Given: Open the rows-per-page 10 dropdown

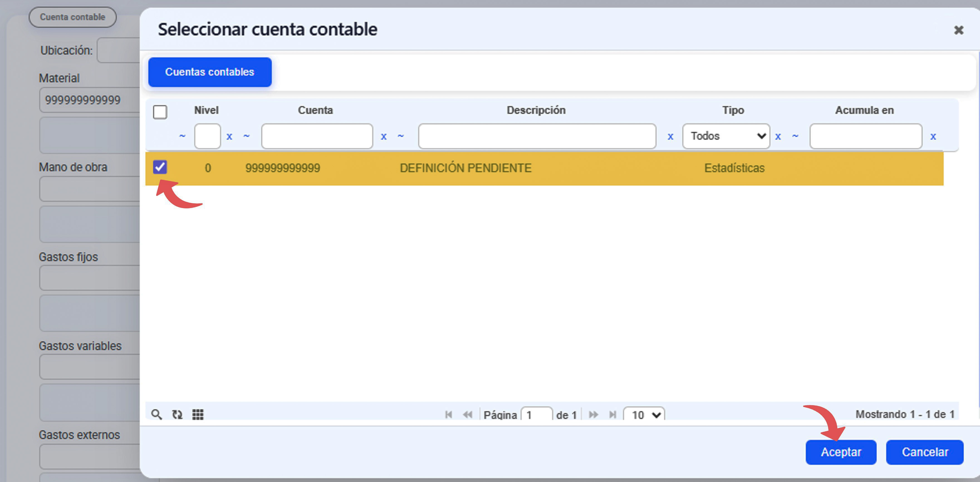Looking at the screenshot, I should point(644,414).
